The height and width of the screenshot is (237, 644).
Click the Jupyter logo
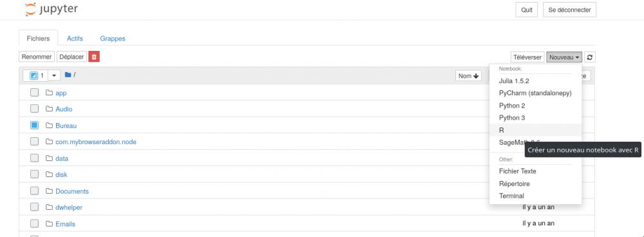tap(52, 10)
